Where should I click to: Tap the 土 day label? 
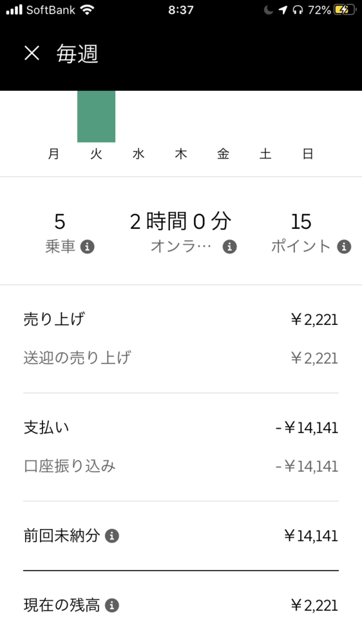(x=265, y=154)
